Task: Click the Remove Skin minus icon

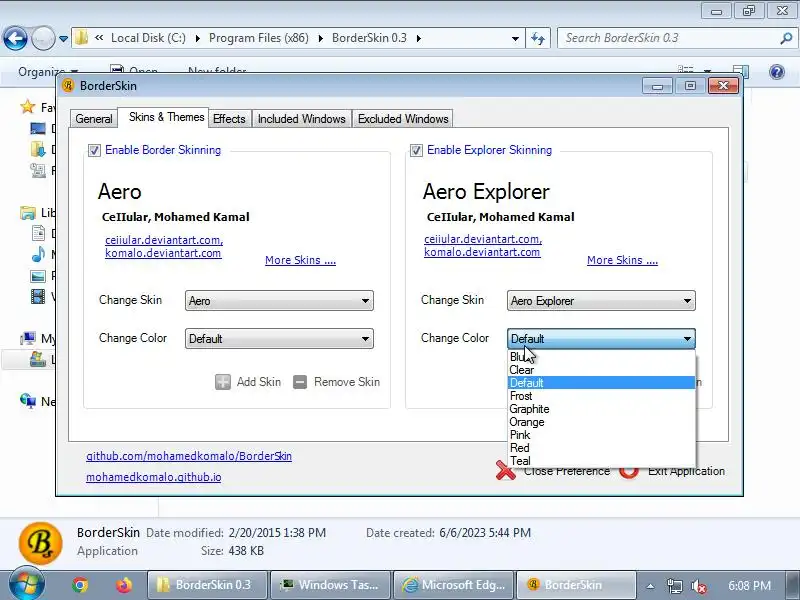Action: tap(300, 382)
